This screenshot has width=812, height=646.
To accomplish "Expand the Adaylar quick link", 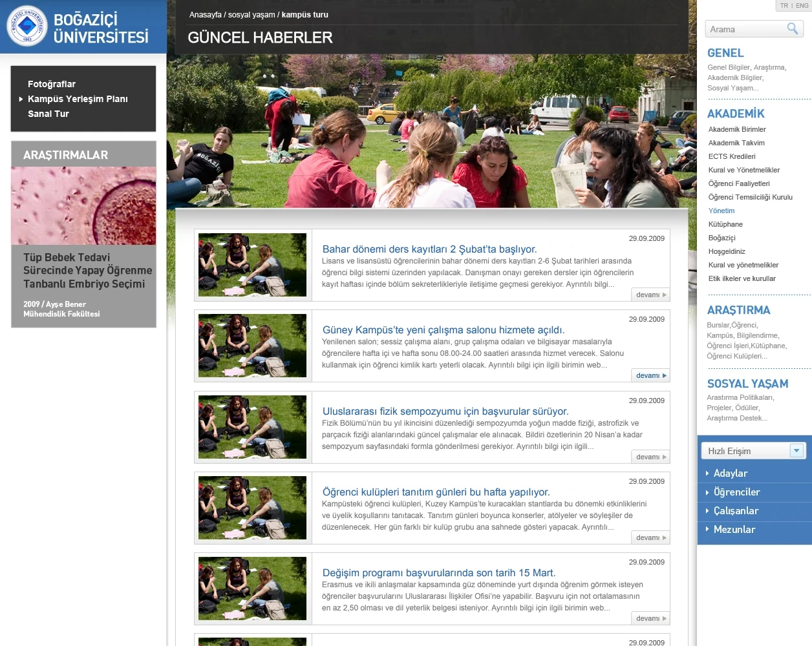I will (x=731, y=474).
